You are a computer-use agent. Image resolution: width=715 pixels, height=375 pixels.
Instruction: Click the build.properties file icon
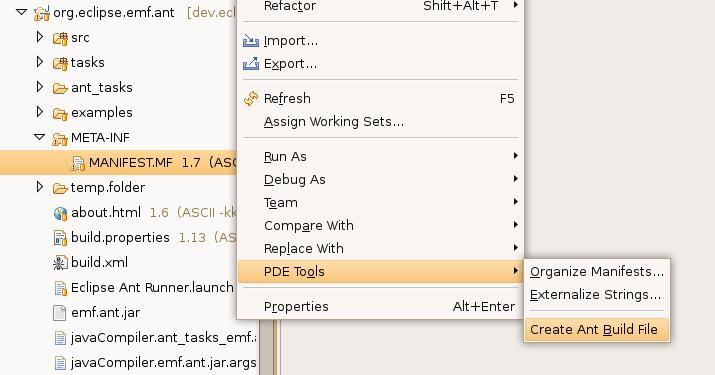click(x=60, y=238)
